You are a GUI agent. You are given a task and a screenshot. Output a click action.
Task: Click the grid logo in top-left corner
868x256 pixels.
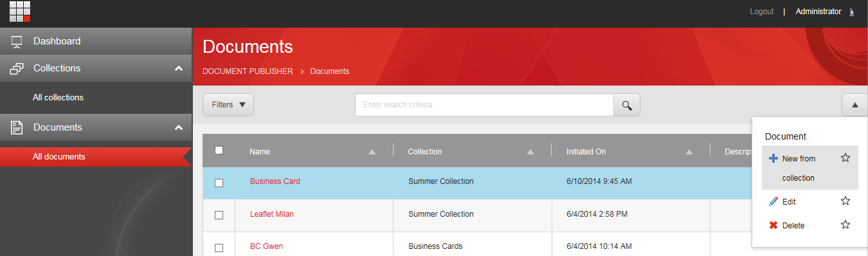[20, 12]
